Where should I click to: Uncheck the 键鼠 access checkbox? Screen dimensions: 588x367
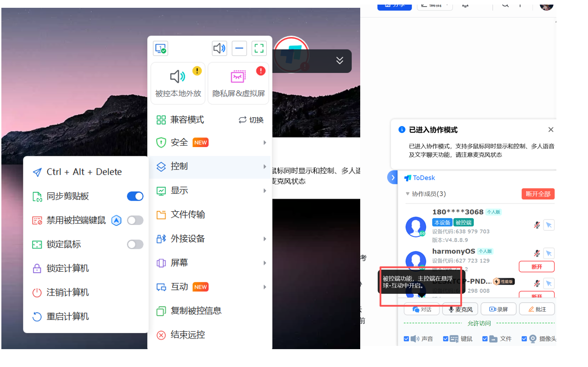click(x=445, y=339)
